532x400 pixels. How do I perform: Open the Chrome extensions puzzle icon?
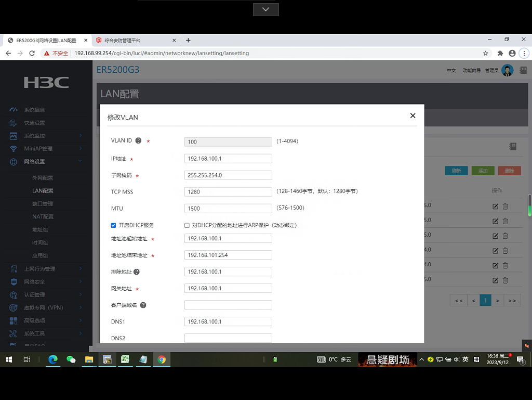(500, 53)
